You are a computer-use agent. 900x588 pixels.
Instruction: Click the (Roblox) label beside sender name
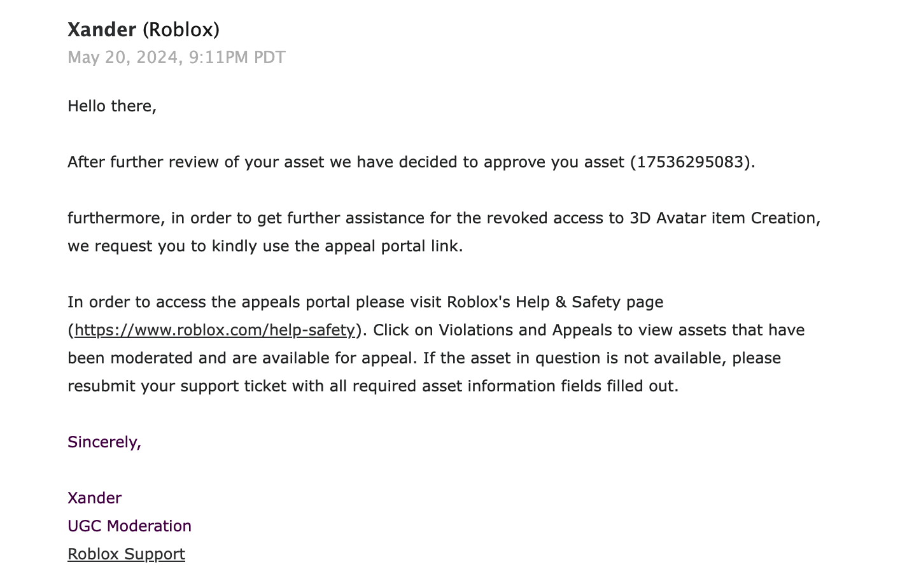coord(181,30)
